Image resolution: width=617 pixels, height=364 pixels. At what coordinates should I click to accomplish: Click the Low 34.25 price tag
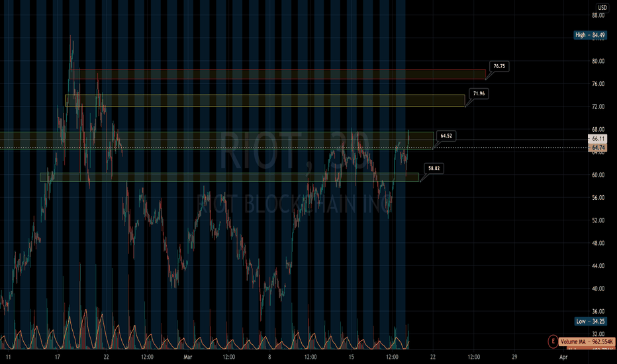point(591,322)
